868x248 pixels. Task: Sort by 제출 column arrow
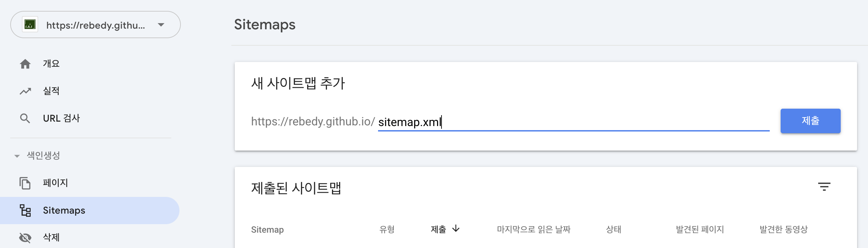click(x=456, y=229)
